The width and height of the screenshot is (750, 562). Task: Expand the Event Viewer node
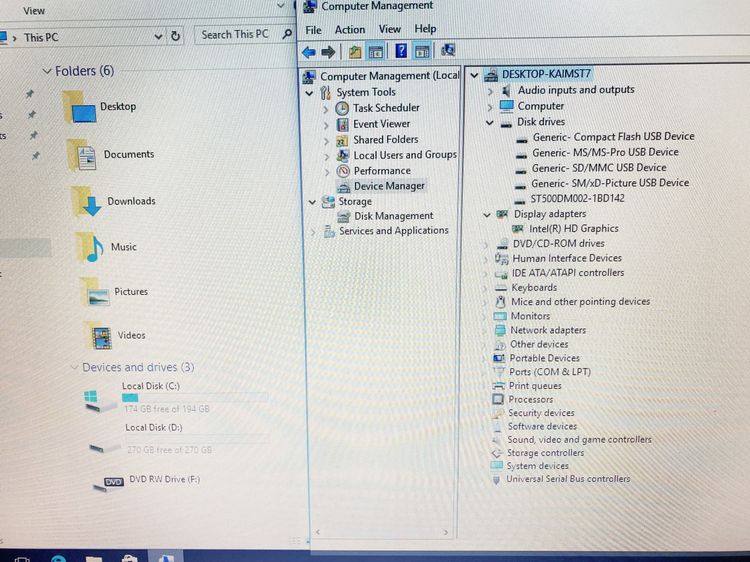pos(326,125)
